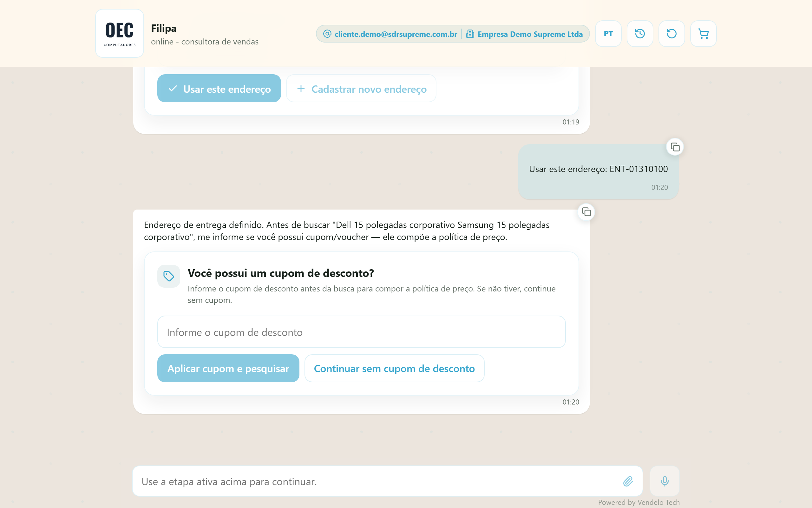Focus the "Informe o cupom de desconto" field

pyautogui.click(x=361, y=332)
